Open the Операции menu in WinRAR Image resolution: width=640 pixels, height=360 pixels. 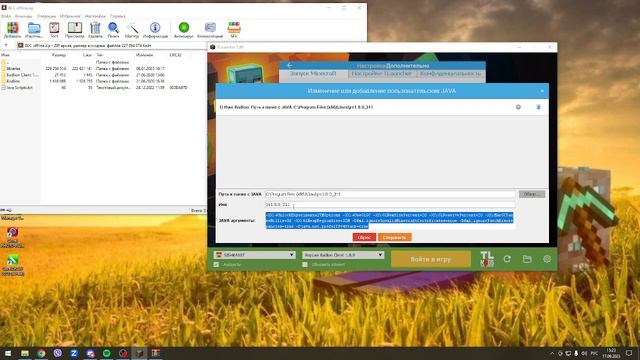(x=46, y=16)
